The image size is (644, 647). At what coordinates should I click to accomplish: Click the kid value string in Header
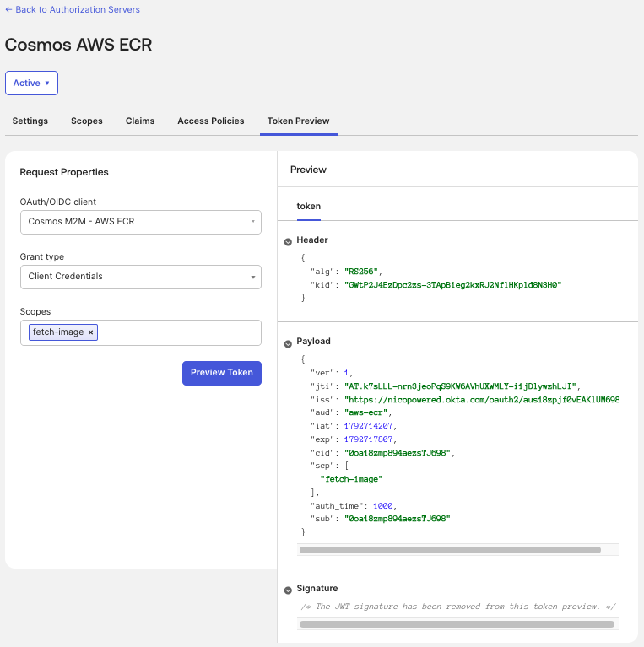pos(453,285)
